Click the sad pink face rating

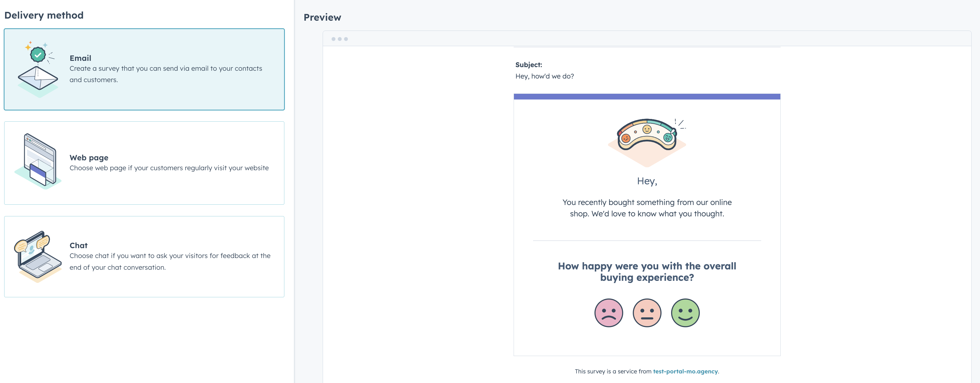[609, 313]
